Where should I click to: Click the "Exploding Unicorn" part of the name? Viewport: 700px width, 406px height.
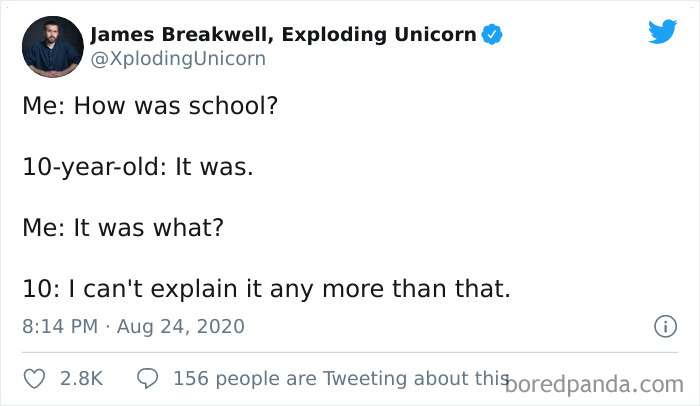point(380,35)
